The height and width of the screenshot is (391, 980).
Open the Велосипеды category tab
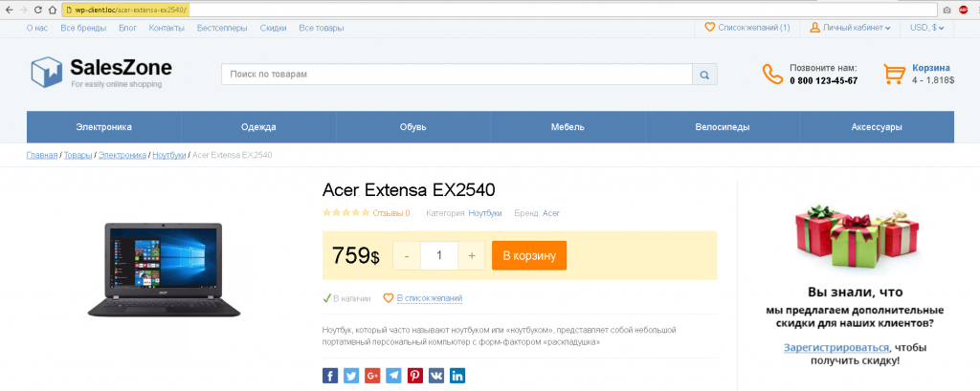click(x=723, y=127)
